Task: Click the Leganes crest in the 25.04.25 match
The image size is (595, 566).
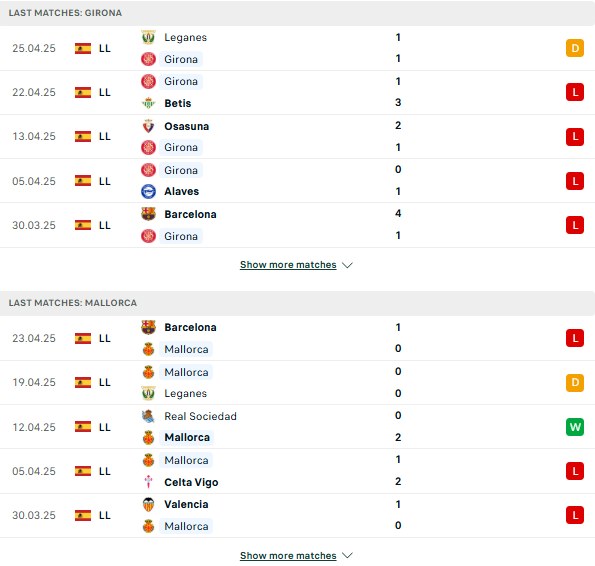Action: click(148, 37)
